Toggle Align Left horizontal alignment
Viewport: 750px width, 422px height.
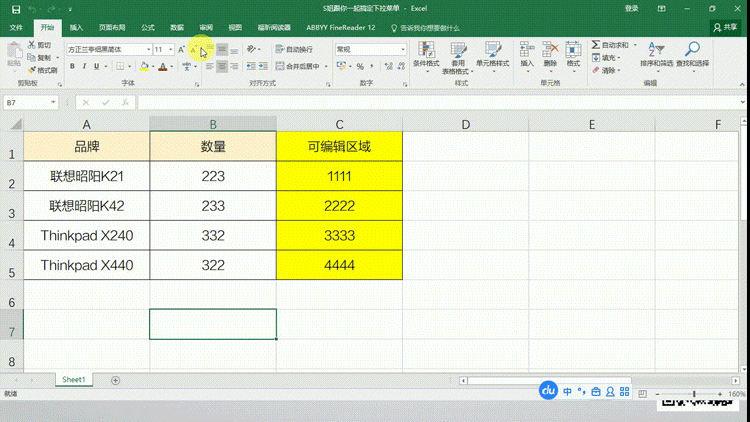(x=210, y=66)
